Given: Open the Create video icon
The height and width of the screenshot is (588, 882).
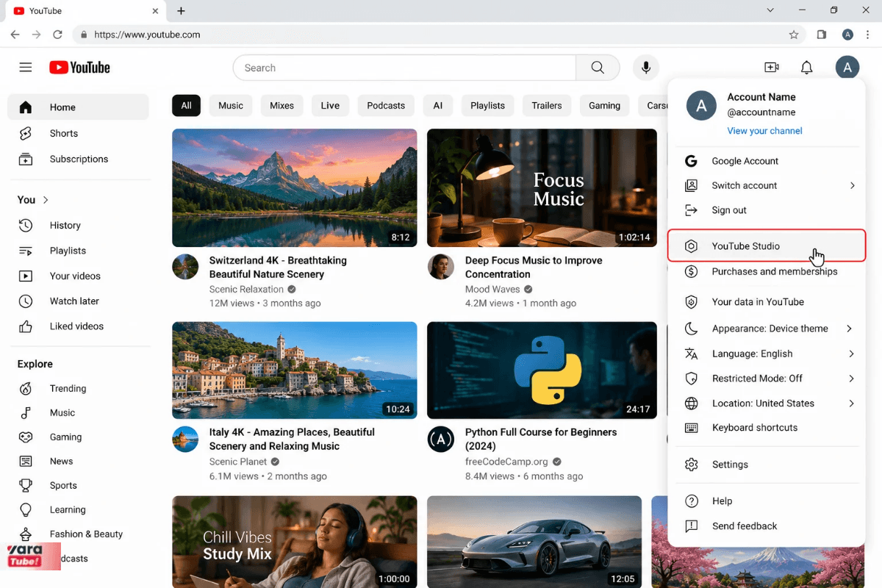Looking at the screenshot, I should [x=772, y=68].
